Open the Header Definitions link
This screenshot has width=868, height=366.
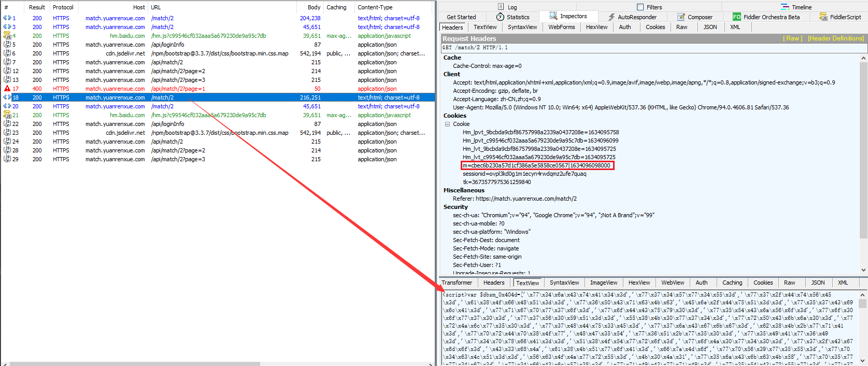click(x=835, y=38)
